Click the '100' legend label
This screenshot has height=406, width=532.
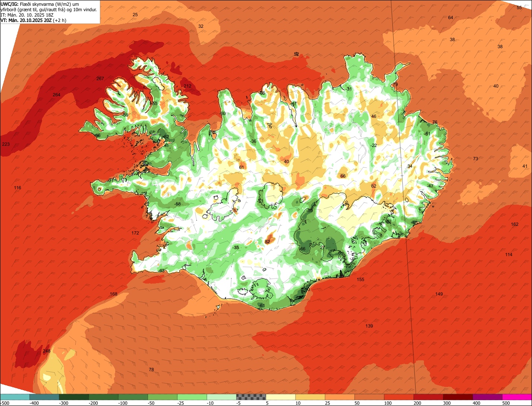[x=388, y=403]
